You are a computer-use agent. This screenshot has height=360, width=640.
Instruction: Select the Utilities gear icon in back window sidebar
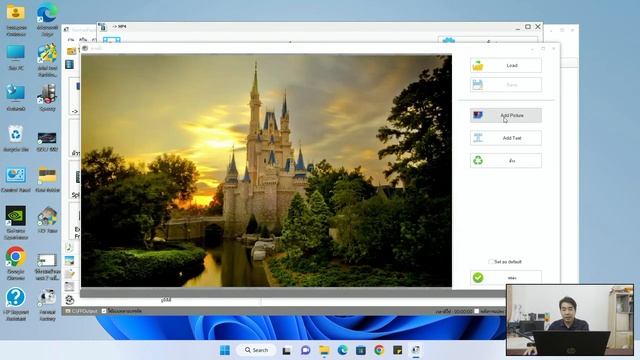coord(69,300)
